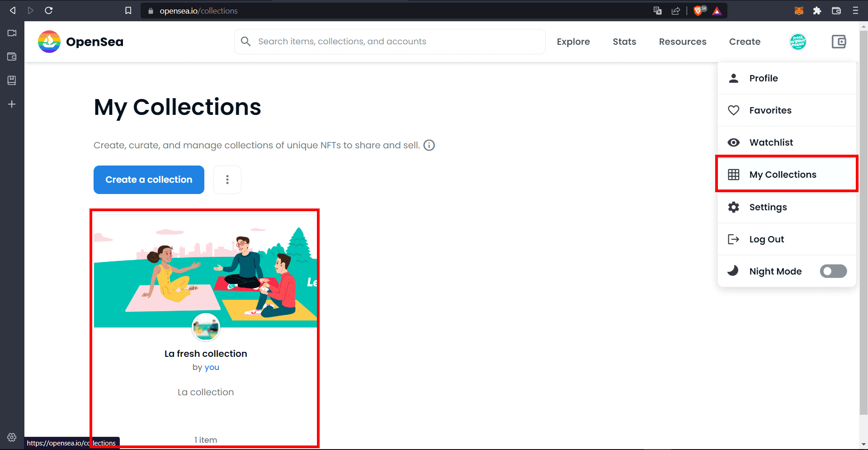Choose Log Out from menu

click(787, 239)
